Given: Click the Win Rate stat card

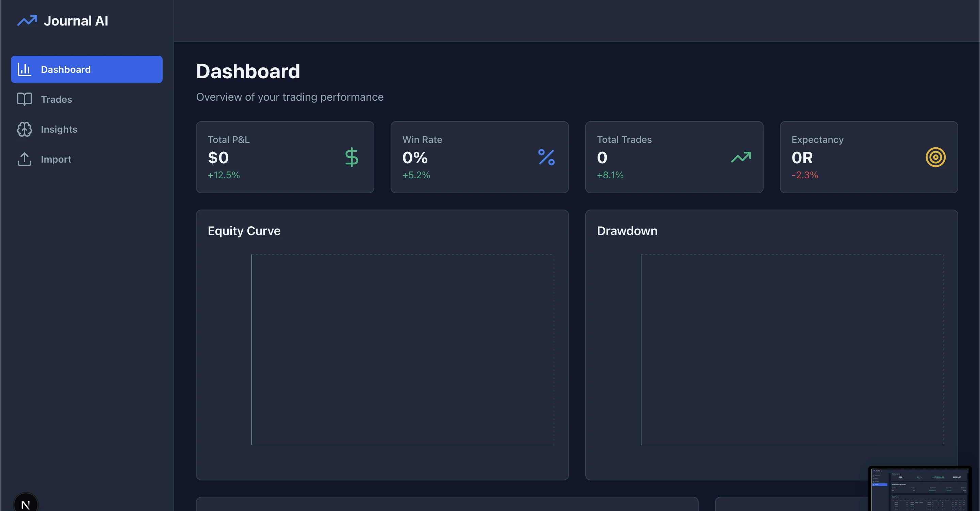Looking at the screenshot, I should pyautogui.click(x=479, y=157).
